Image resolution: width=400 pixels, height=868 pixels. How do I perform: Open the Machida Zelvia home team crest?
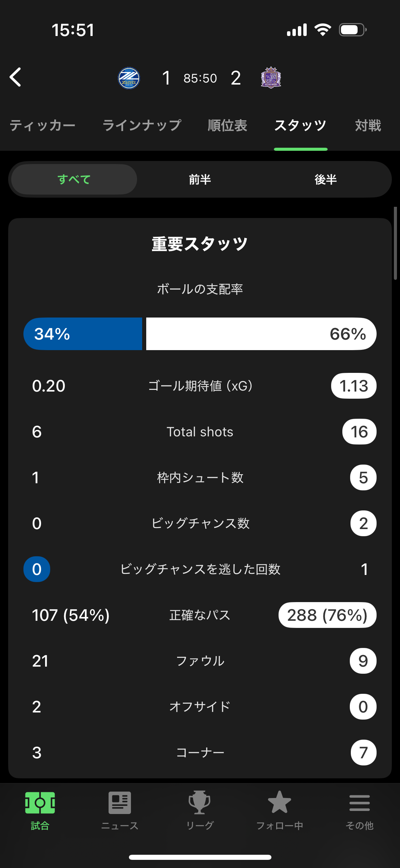pyautogui.click(x=129, y=78)
